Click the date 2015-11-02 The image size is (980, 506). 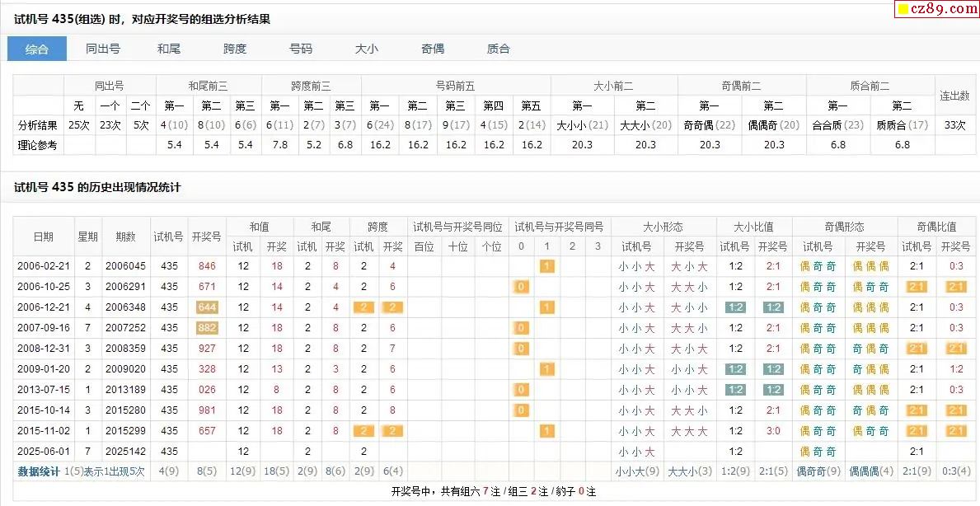tap(44, 431)
